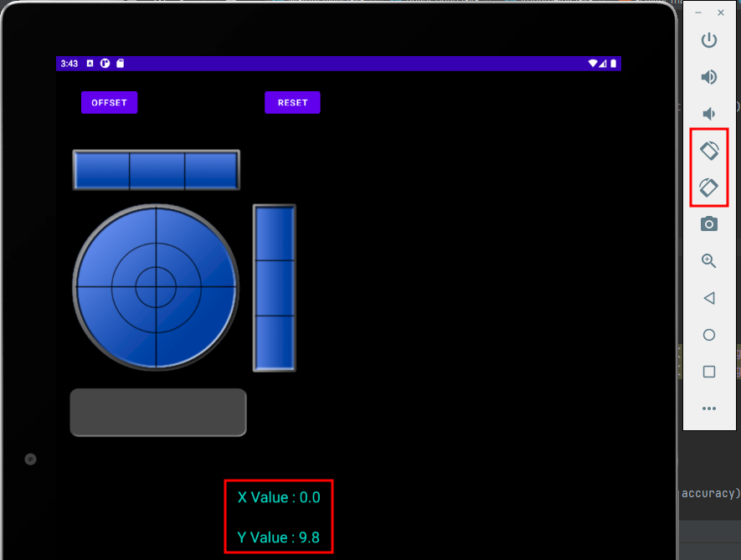Click the 3:43 clock in status bar
This screenshot has height=560, width=741.
tap(69, 64)
